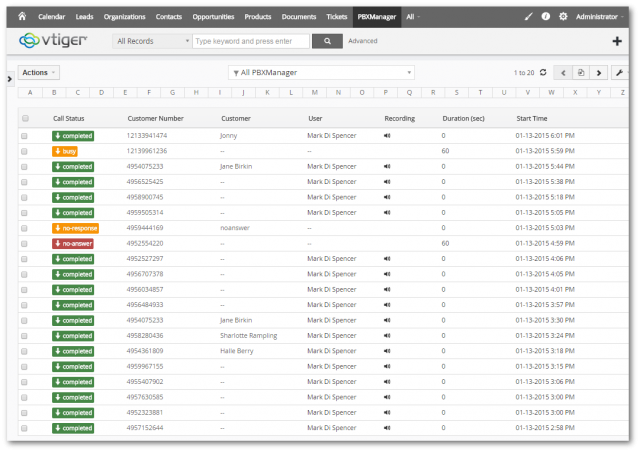
Task: Click the no-answer status badge
Action: click(x=73, y=244)
